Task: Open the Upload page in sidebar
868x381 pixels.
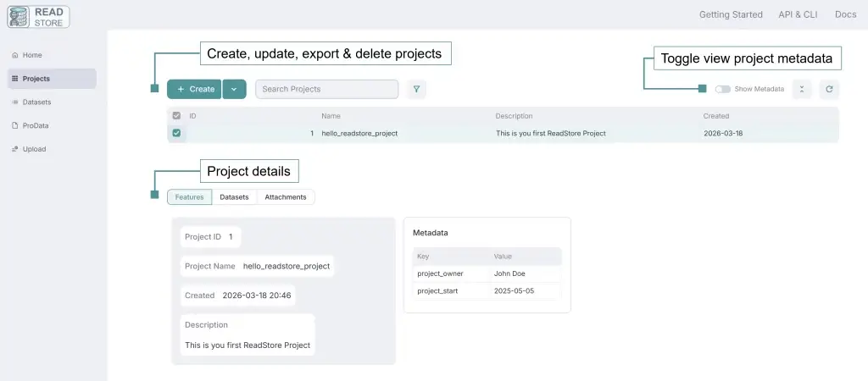Action: (x=34, y=149)
